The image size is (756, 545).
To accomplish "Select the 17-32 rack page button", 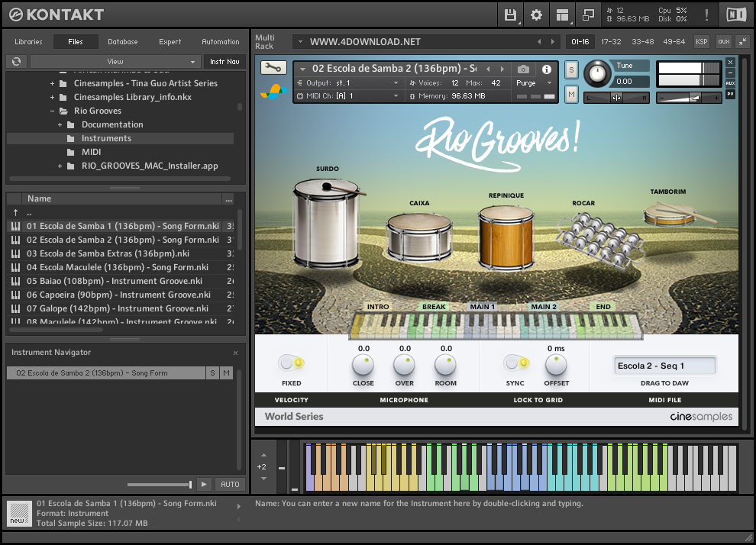I will (x=611, y=42).
